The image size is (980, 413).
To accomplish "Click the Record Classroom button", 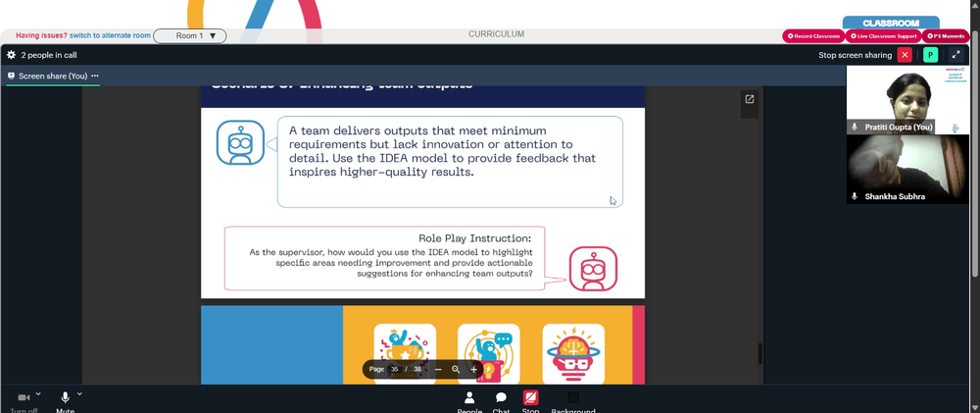I will [813, 36].
